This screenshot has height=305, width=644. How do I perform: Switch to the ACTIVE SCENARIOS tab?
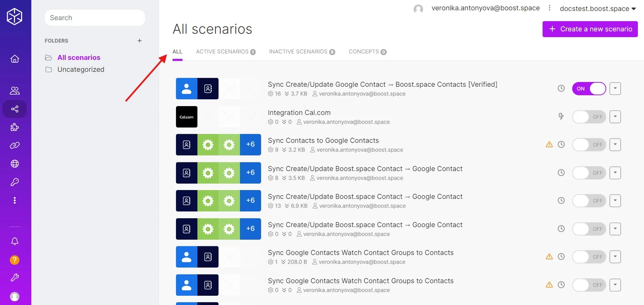[x=226, y=52]
